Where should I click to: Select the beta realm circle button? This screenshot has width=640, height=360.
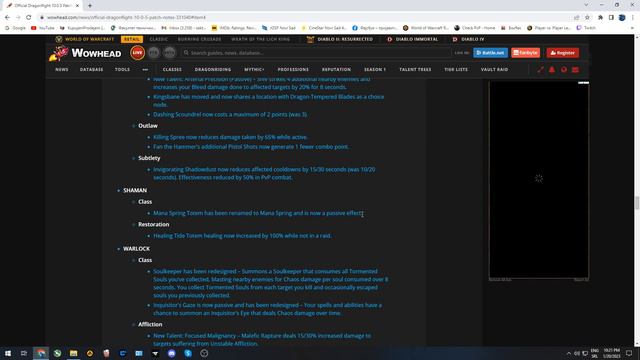(x=169, y=53)
